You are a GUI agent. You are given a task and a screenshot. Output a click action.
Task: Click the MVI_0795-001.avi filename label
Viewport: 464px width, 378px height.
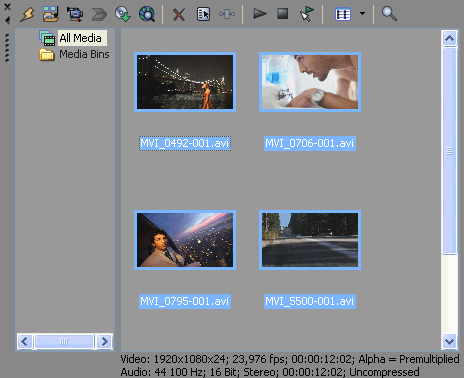pyautogui.click(x=185, y=301)
